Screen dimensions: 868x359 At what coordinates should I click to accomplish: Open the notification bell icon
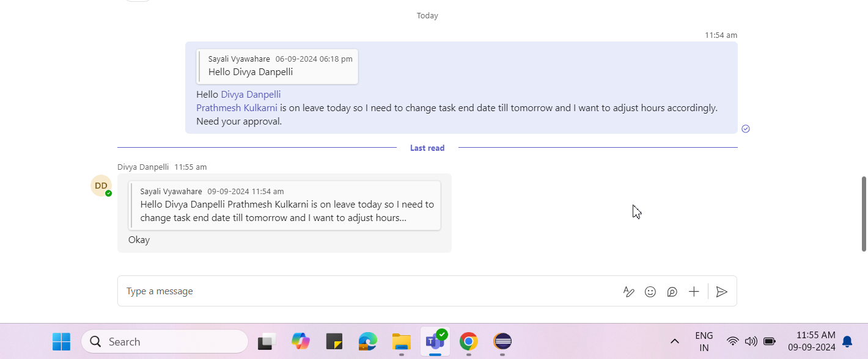[847, 341]
